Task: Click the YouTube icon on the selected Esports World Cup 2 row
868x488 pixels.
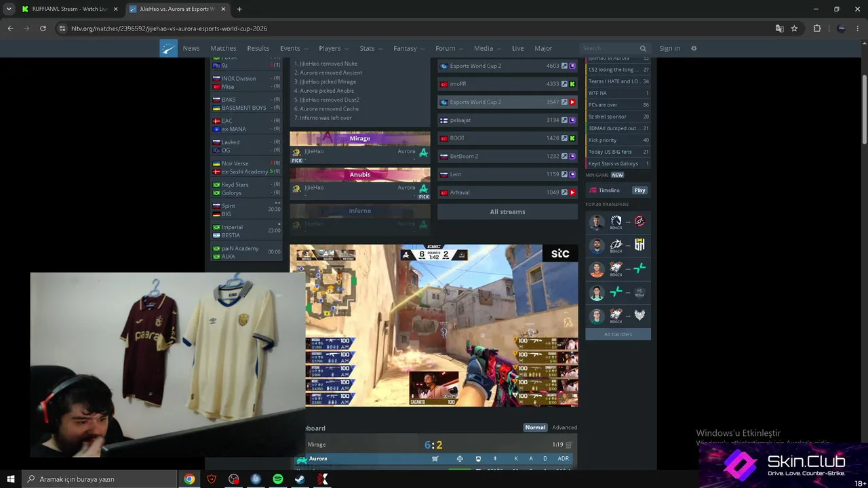Action: click(x=572, y=102)
